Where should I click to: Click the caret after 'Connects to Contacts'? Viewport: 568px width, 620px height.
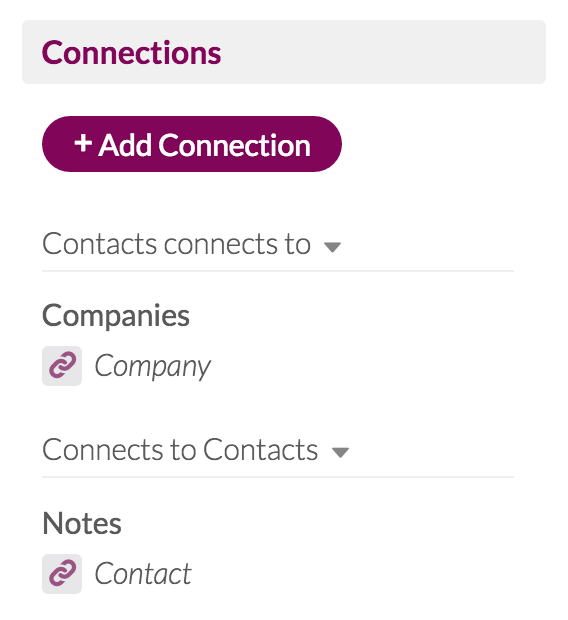(340, 452)
